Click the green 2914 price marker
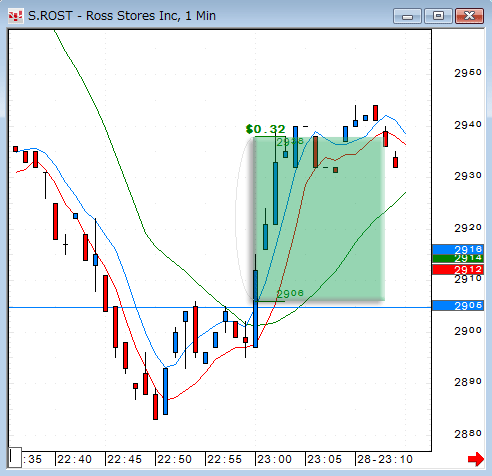 458,258
